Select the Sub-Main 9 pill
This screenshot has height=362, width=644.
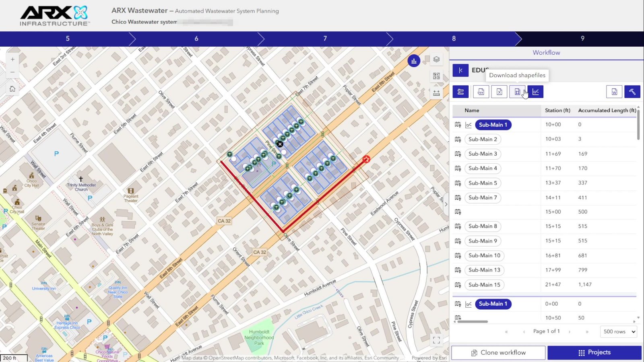tap(483, 241)
